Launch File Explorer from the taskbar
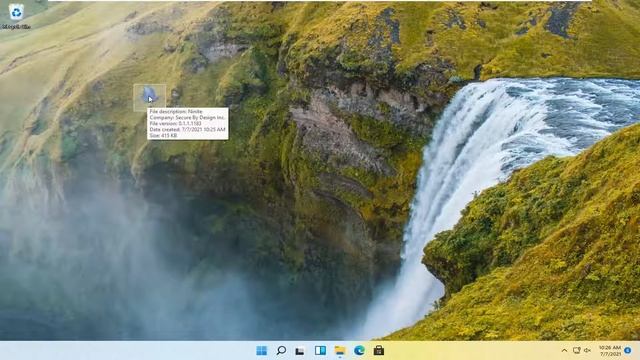Image resolution: width=640 pixels, height=360 pixels. click(x=340, y=351)
